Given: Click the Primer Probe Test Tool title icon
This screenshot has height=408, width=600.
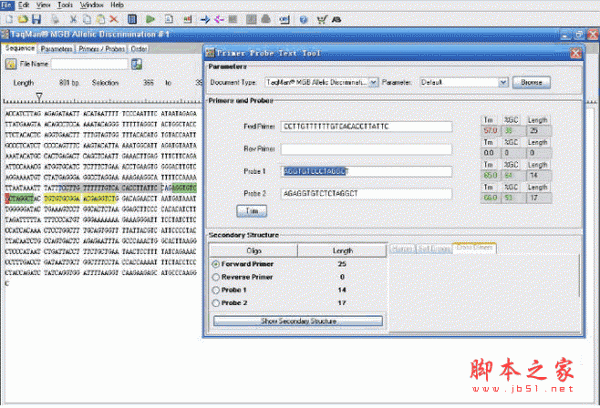Looking at the screenshot, I should pyautogui.click(x=210, y=52).
